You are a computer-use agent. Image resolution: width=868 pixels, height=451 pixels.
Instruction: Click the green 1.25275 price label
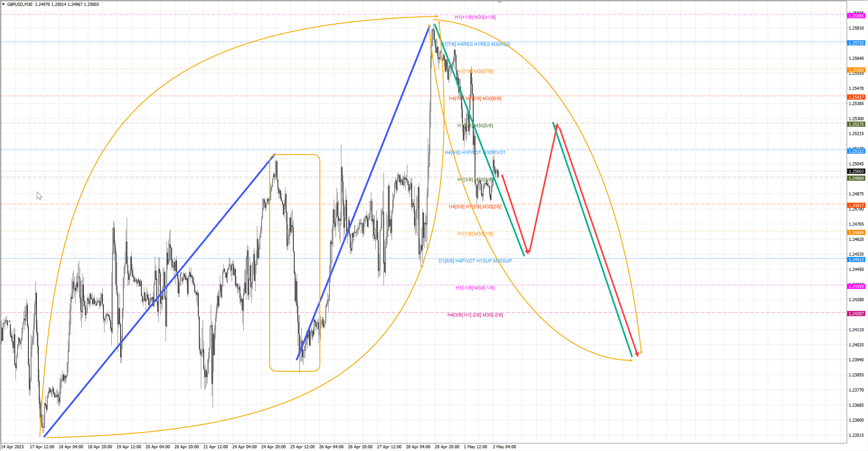pos(856,124)
